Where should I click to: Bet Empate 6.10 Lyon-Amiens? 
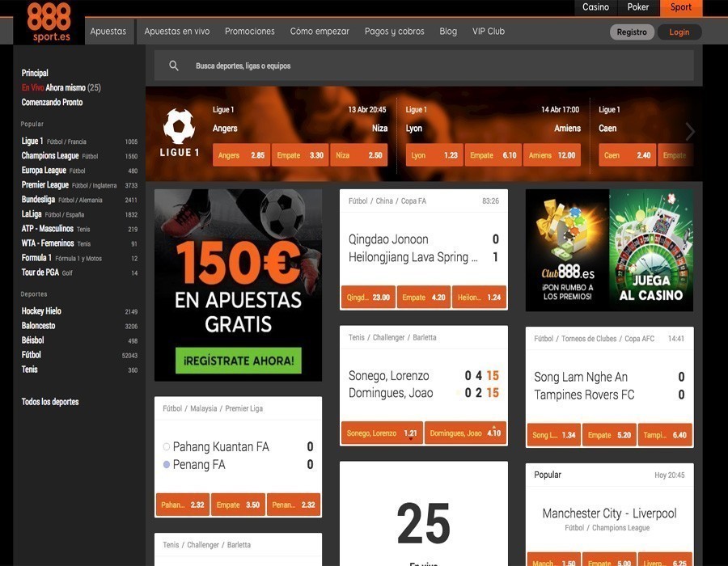click(x=493, y=155)
